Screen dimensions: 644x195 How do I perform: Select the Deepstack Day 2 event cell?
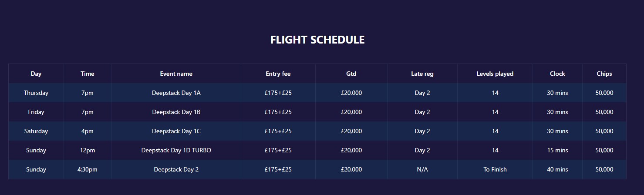(176, 169)
